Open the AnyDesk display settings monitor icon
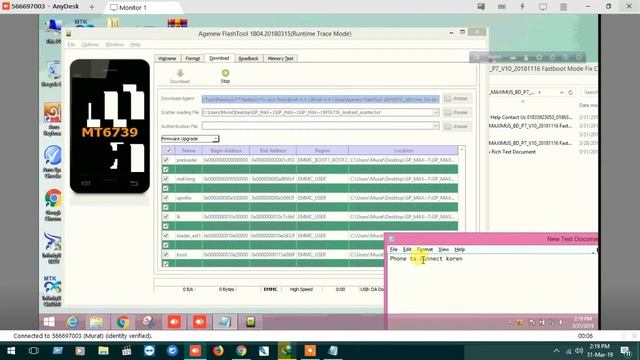 [543, 7]
